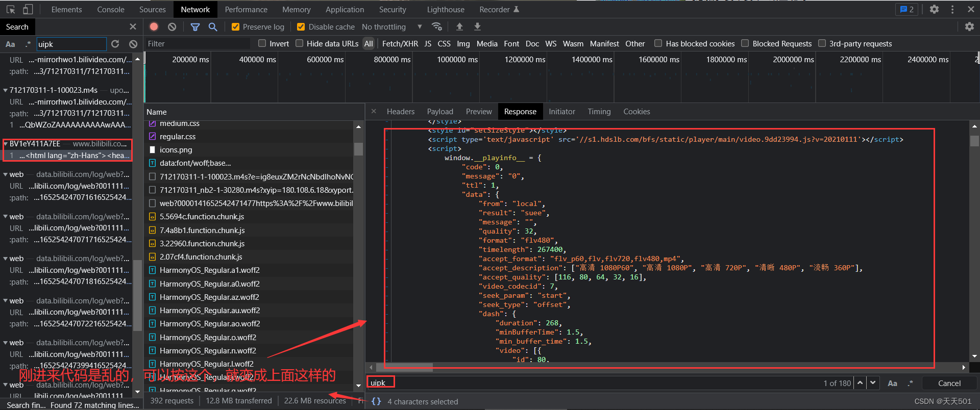
Task: Enable the Invert filter checkbox
Action: point(262,43)
